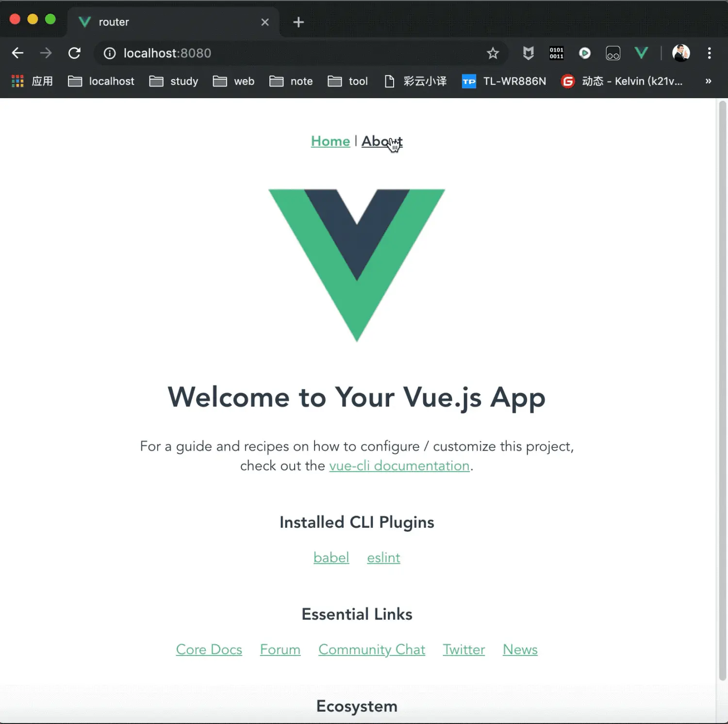Image resolution: width=728 pixels, height=724 pixels.
Task: Reload the page with the refresh icon
Action: (74, 53)
